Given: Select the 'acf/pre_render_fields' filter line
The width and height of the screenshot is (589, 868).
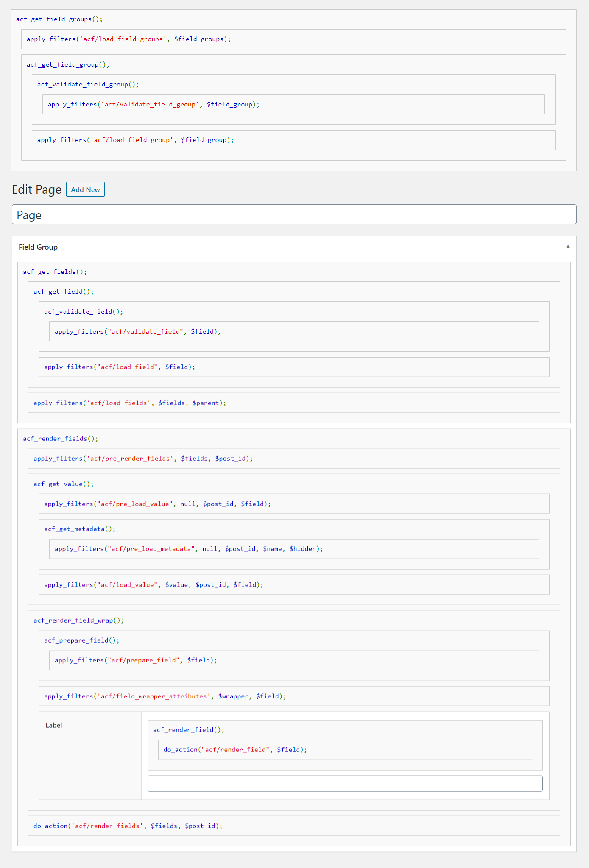Looking at the screenshot, I should (x=294, y=459).
